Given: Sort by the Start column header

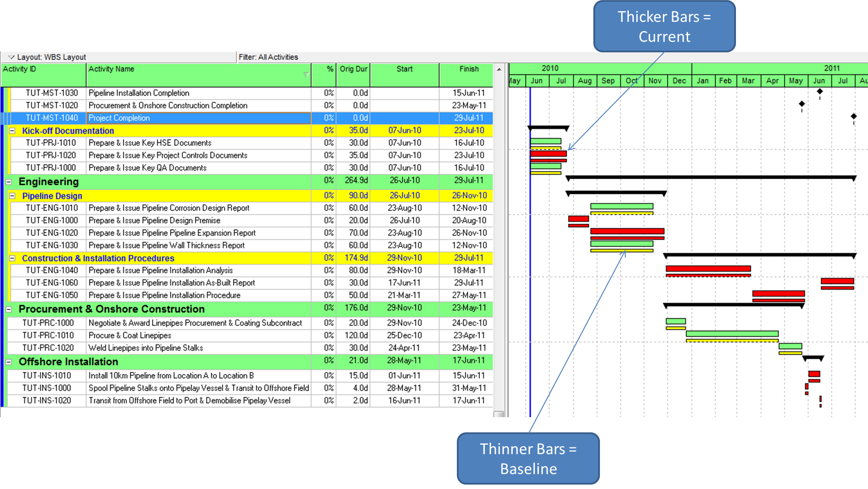Looking at the screenshot, I should coord(404,69).
